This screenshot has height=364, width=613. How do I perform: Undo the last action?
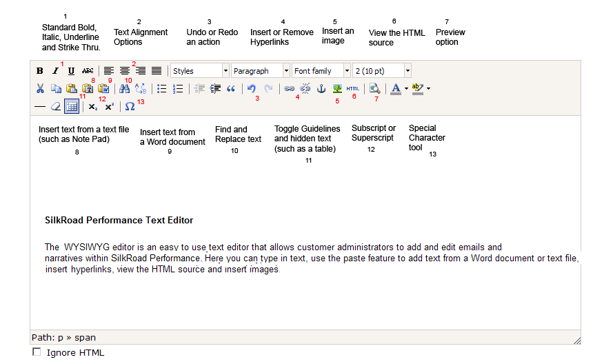252,89
